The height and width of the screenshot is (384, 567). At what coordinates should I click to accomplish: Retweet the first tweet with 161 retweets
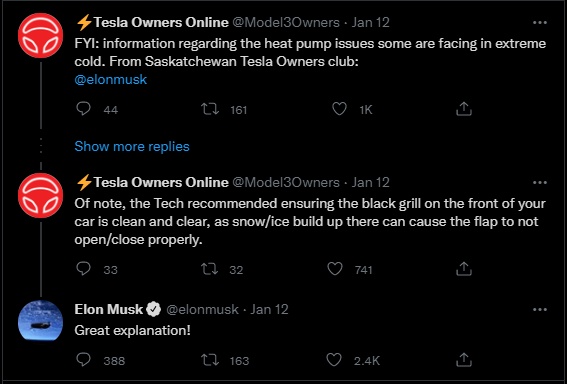210,109
